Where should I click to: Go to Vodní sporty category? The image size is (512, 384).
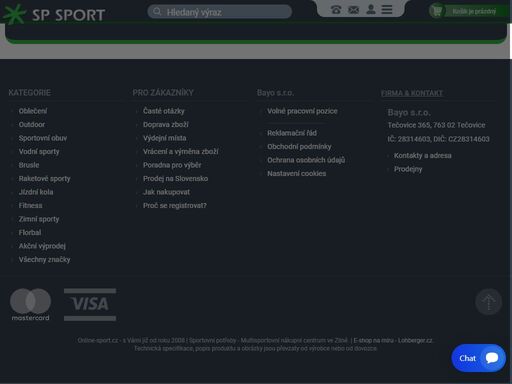pyautogui.click(x=39, y=152)
